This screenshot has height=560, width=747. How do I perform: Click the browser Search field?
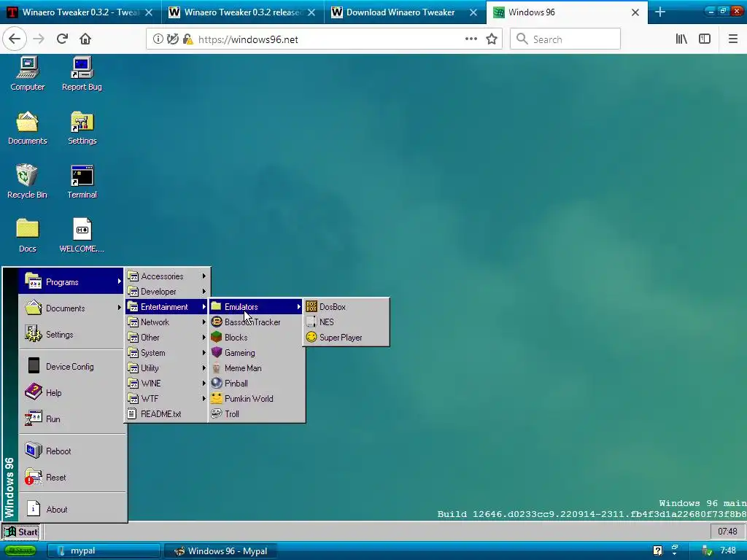tap(565, 39)
